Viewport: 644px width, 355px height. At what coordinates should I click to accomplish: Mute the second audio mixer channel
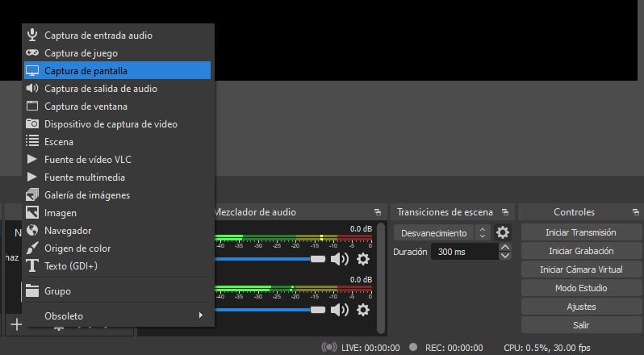[x=340, y=310]
